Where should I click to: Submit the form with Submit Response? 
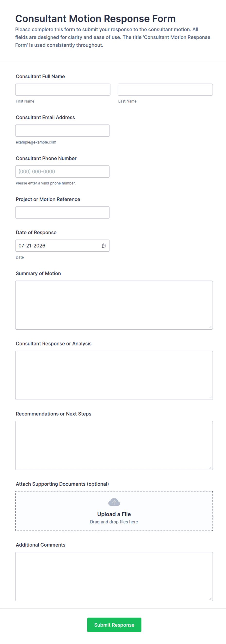pyautogui.click(x=114, y=625)
